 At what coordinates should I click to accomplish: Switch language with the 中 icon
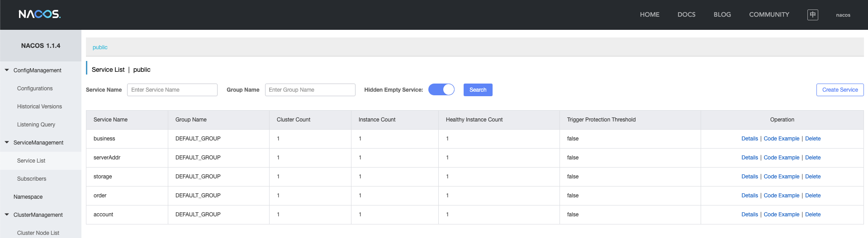812,15
